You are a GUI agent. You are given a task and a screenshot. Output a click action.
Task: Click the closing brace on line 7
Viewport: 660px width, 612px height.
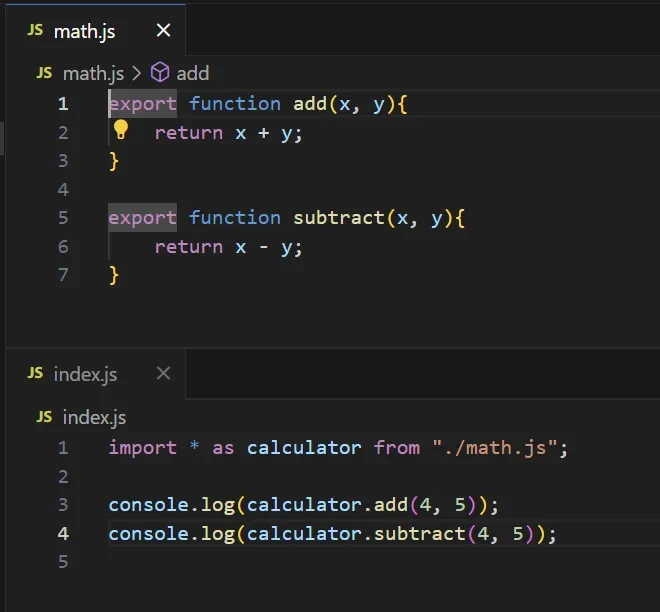coord(114,275)
